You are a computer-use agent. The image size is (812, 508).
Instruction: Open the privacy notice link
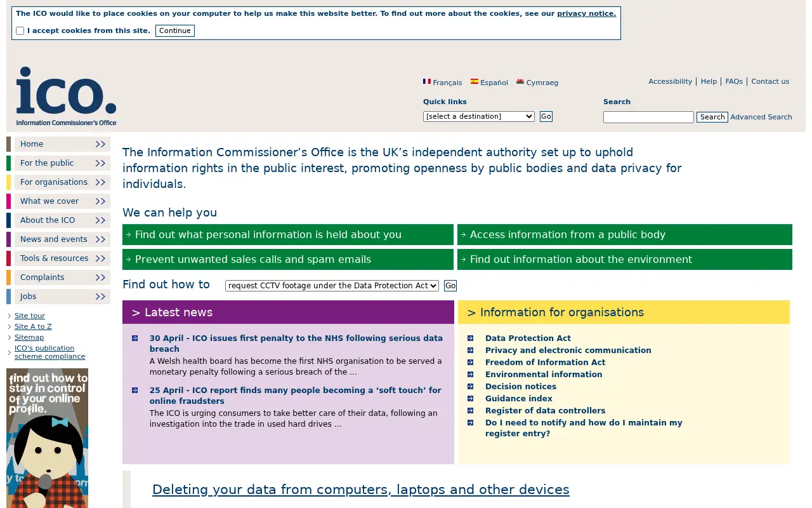(586, 13)
